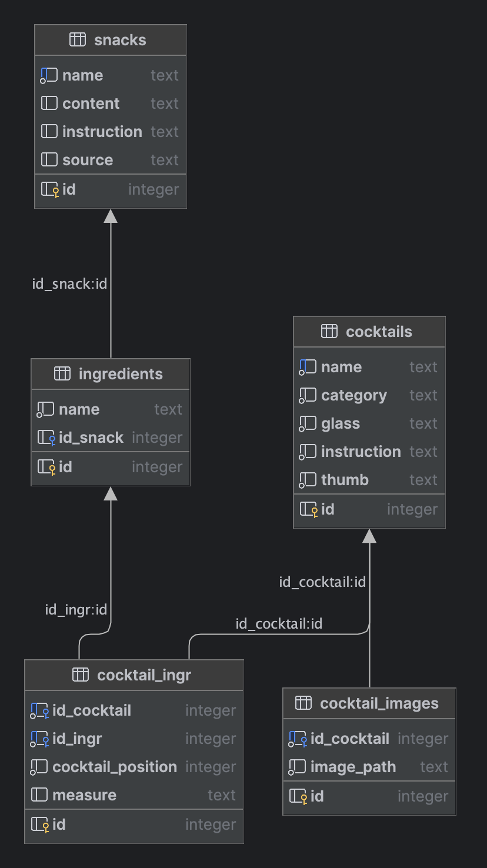Select id_cocktail column name in cocktail_ingr table

pos(92,710)
